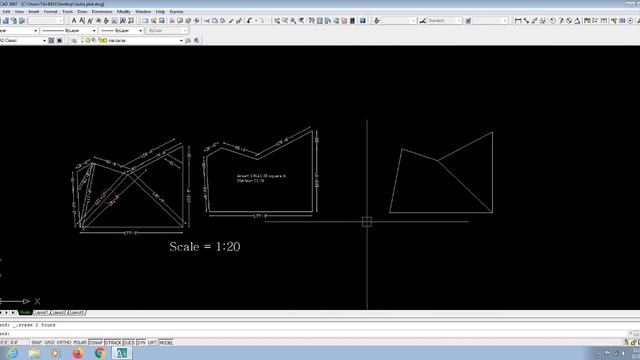
Task: Open the Express menu
Action: (x=176, y=12)
